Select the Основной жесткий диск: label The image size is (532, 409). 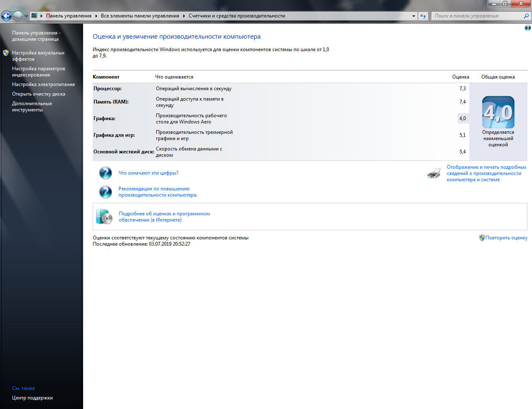click(124, 152)
